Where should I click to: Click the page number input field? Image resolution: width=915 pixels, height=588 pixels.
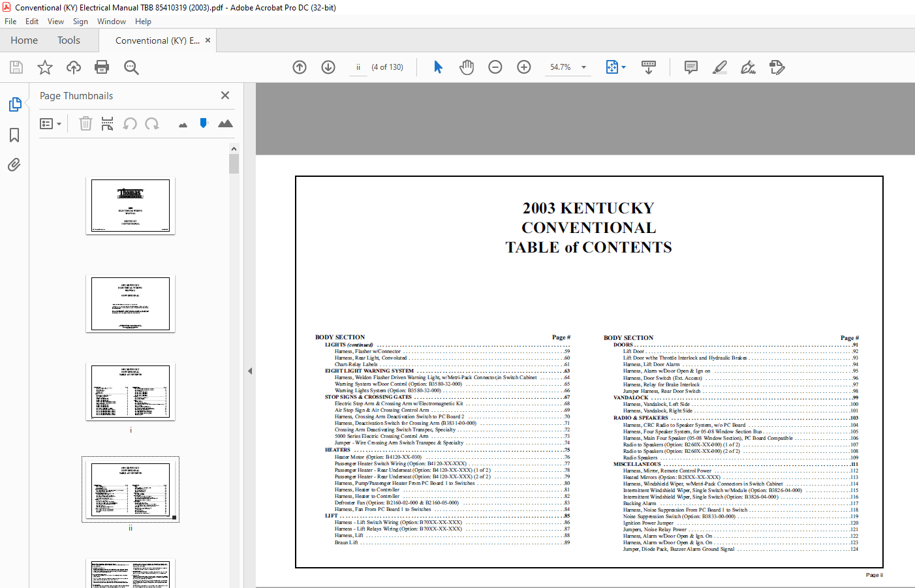coord(358,67)
